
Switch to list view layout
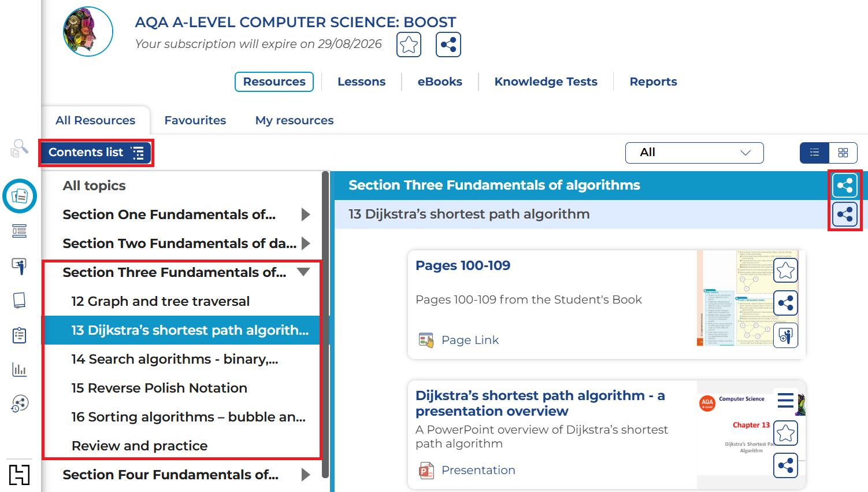point(814,153)
